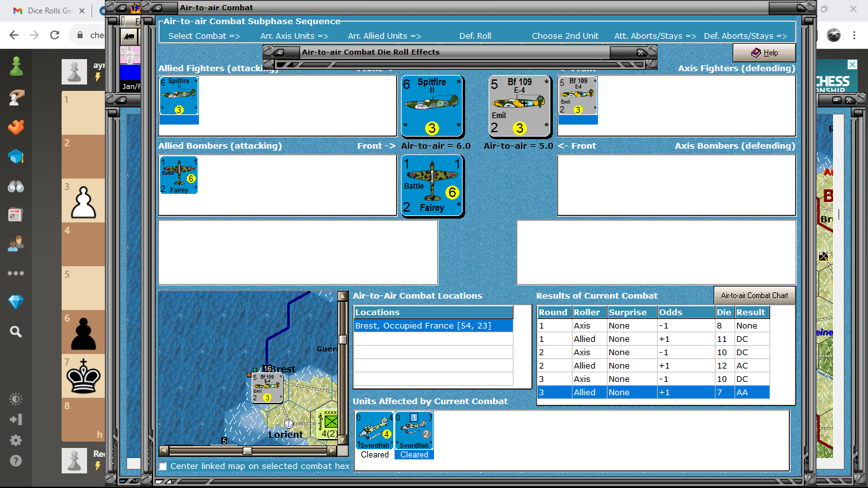Click the 'Def. Aborts/Stays =>' subphase label
The height and width of the screenshot is (488, 868).
745,36
